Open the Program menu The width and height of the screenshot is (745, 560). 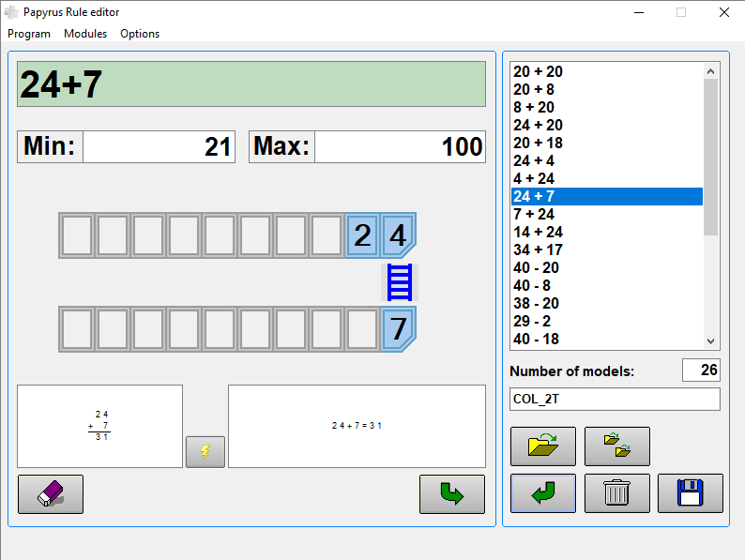pos(29,34)
